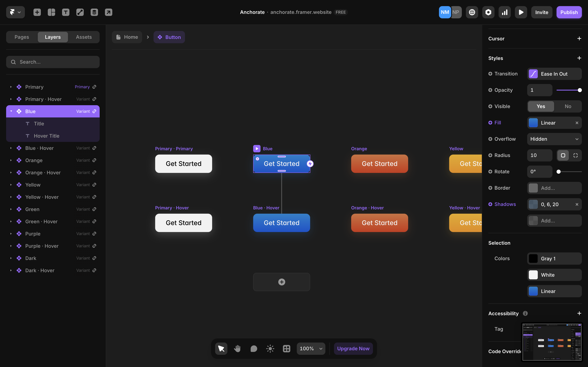Image resolution: width=588 pixels, height=367 pixels.
Task: Toggle light mode sun icon
Action: 270,349
